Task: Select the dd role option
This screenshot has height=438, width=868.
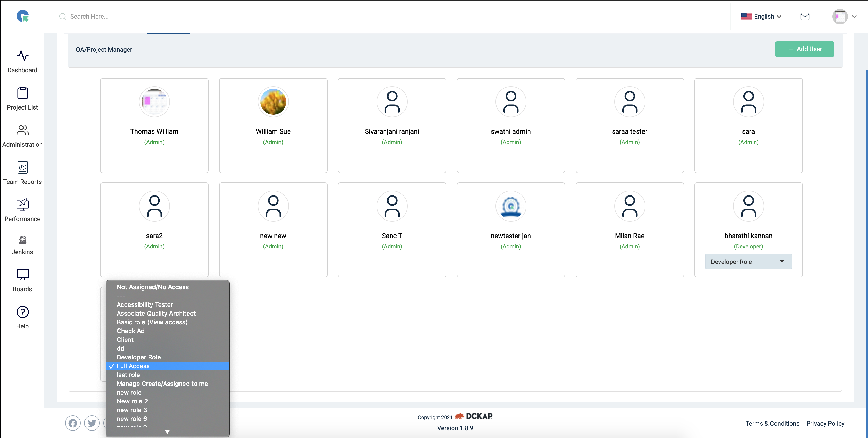Action: 167,348
